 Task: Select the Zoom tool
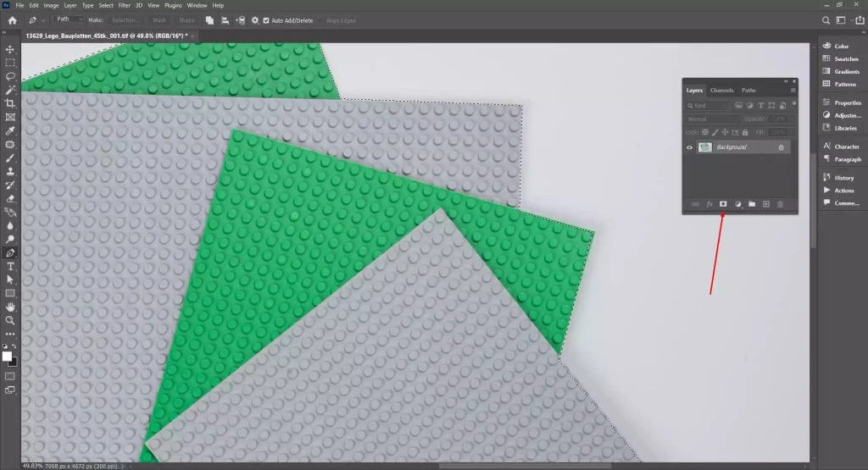[10, 320]
